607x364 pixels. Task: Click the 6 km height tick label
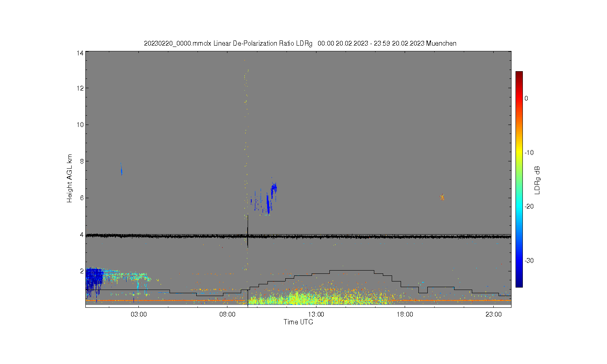(x=82, y=198)
